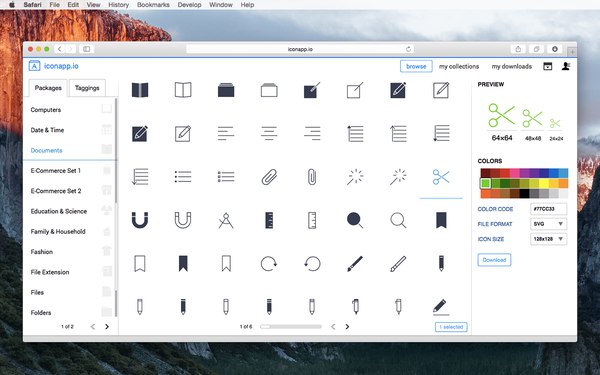The width and height of the screenshot is (600, 375).
Task: Choose the clockwise rotate arrow icon
Action: click(x=269, y=264)
